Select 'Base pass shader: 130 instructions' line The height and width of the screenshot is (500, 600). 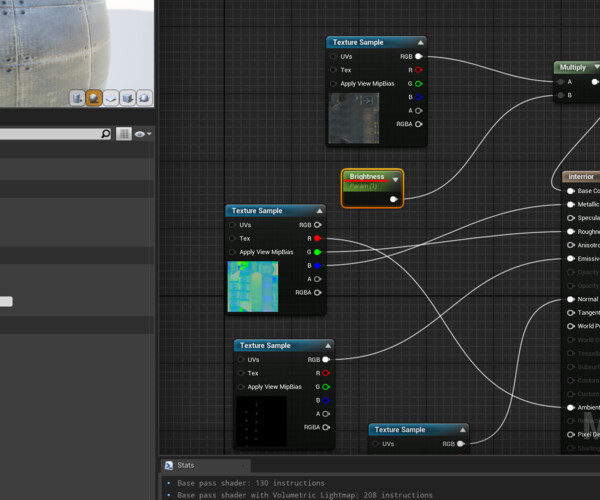(x=251, y=483)
